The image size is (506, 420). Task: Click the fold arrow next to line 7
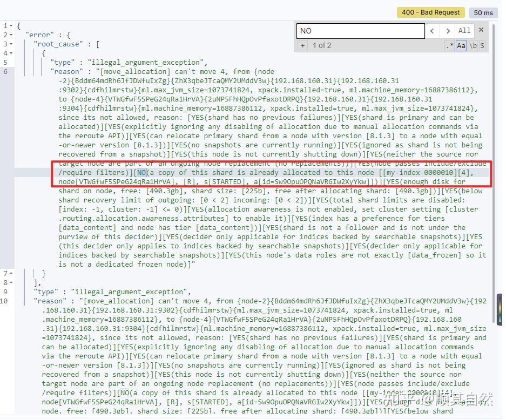click(12, 273)
